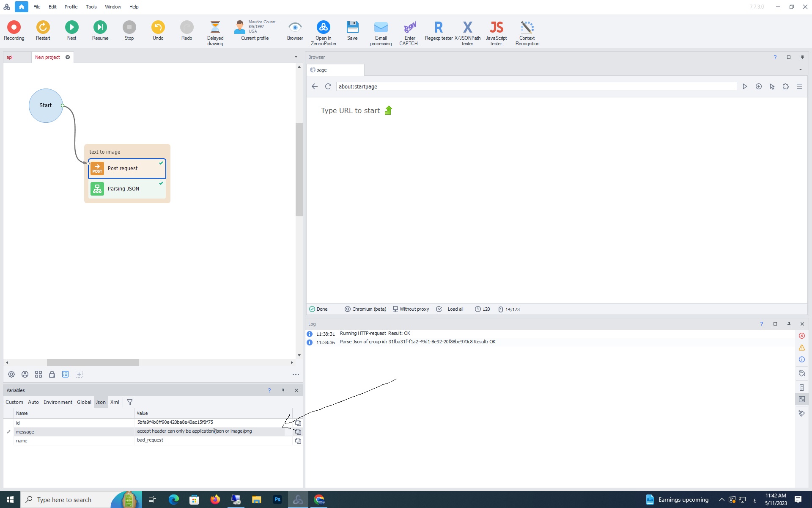Viewport: 812px width, 508px height.
Task: Click the Restart toolbar icon
Action: coord(43,31)
